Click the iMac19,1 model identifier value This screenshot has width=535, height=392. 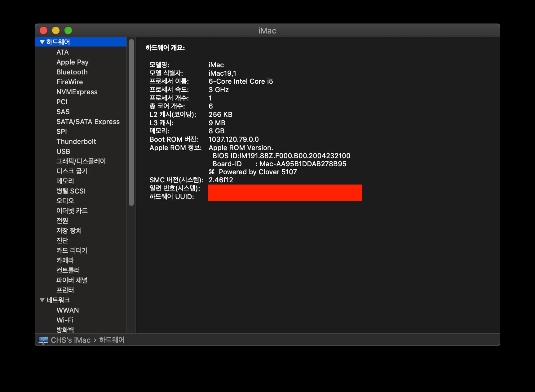(222, 73)
